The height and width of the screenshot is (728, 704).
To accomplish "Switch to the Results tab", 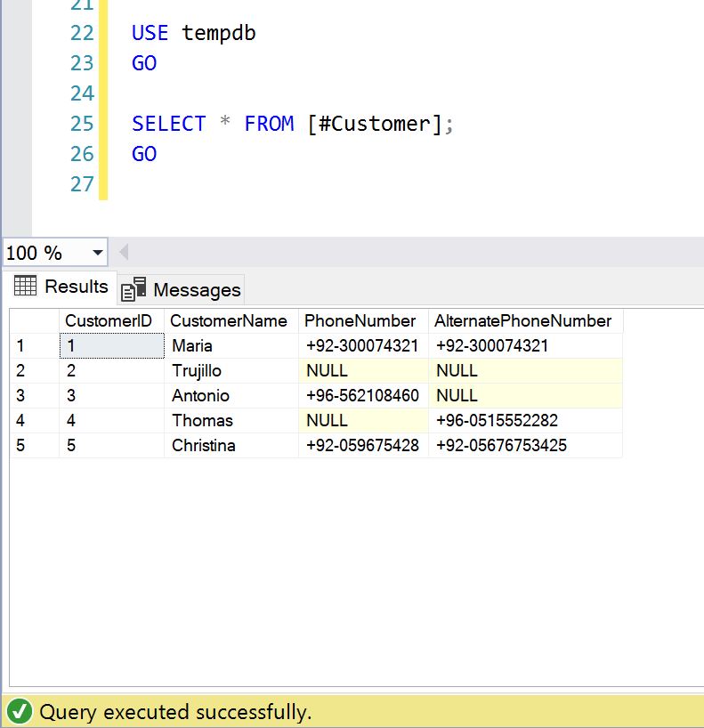I will coord(76,287).
